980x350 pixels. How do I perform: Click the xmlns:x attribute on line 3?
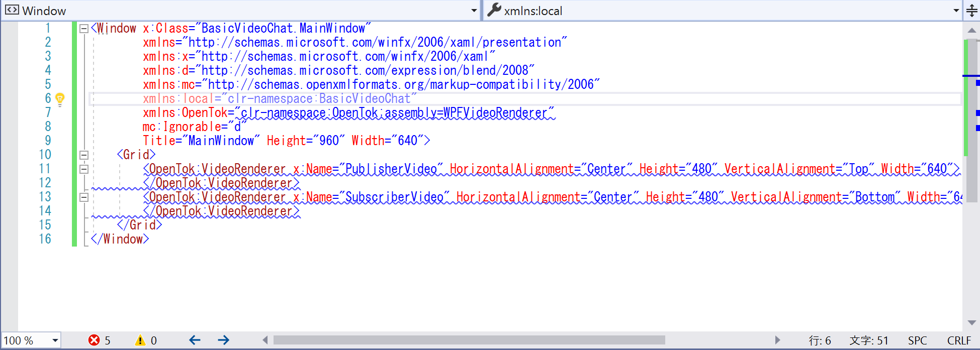pyautogui.click(x=319, y=57)
